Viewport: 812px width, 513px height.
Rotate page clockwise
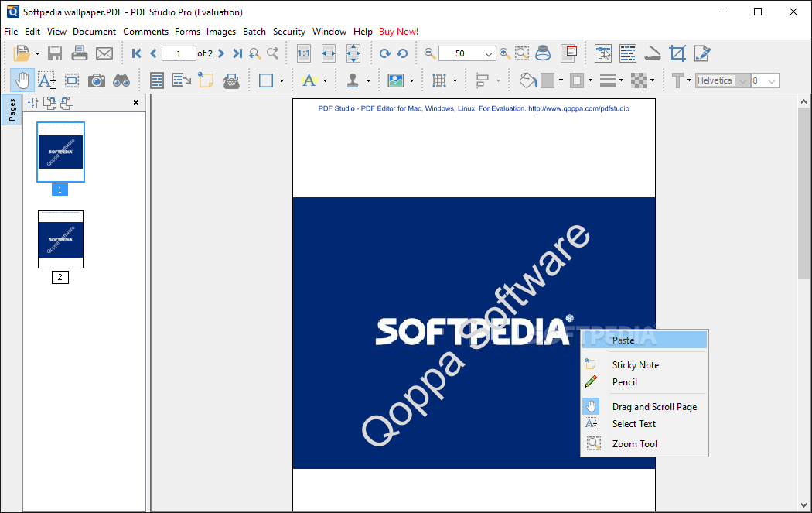tap(385, 53)
